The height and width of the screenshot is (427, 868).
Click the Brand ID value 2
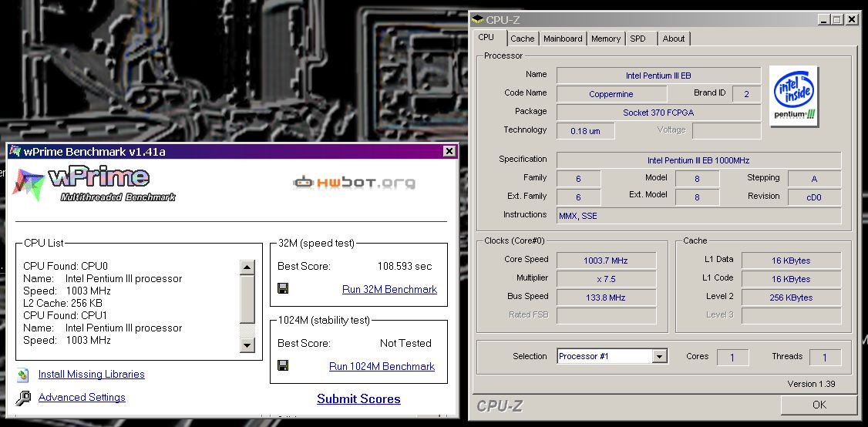click(746, 94)
